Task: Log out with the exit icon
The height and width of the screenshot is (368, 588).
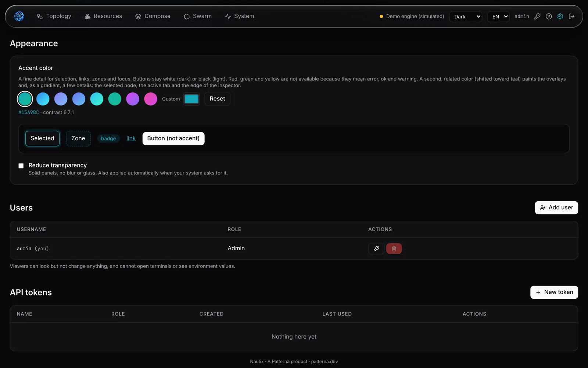Action: (x=571, y=16)
